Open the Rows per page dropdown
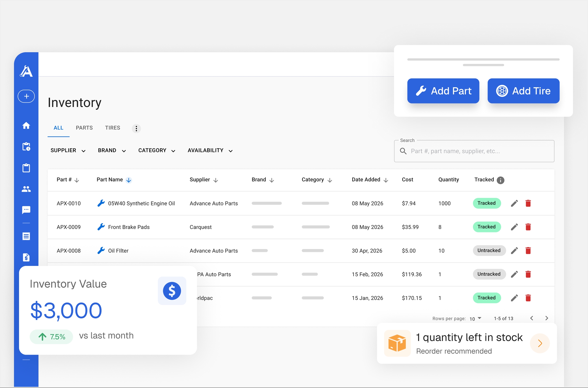Image resolution: width=588 pixels, height=388 pixels. (x=475, y=319)
